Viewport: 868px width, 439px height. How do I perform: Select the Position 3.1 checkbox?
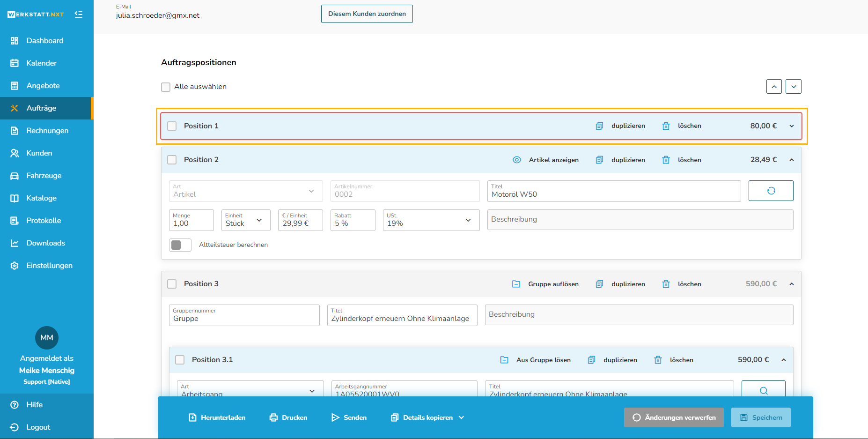180,360
